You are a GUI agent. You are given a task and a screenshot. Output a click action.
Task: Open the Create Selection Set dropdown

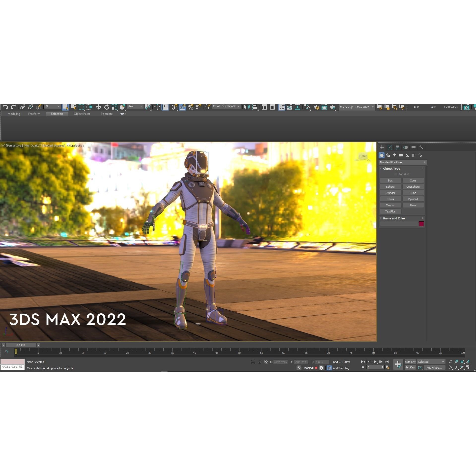tap(226, 106)
